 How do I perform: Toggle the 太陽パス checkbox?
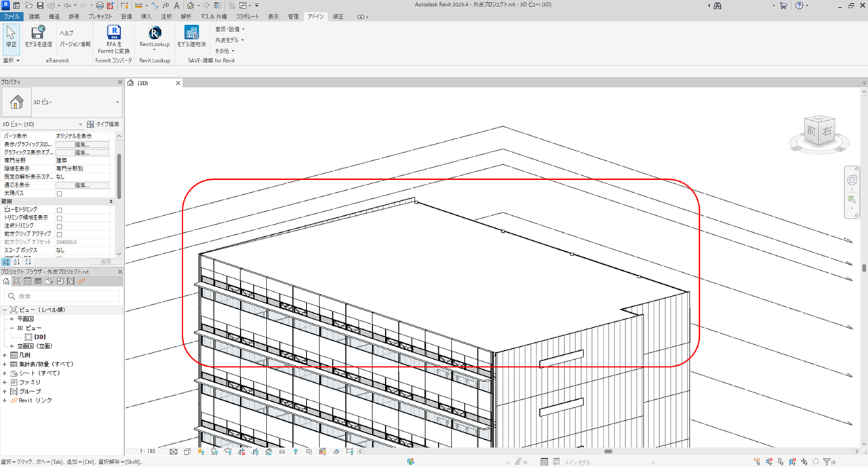59,193
